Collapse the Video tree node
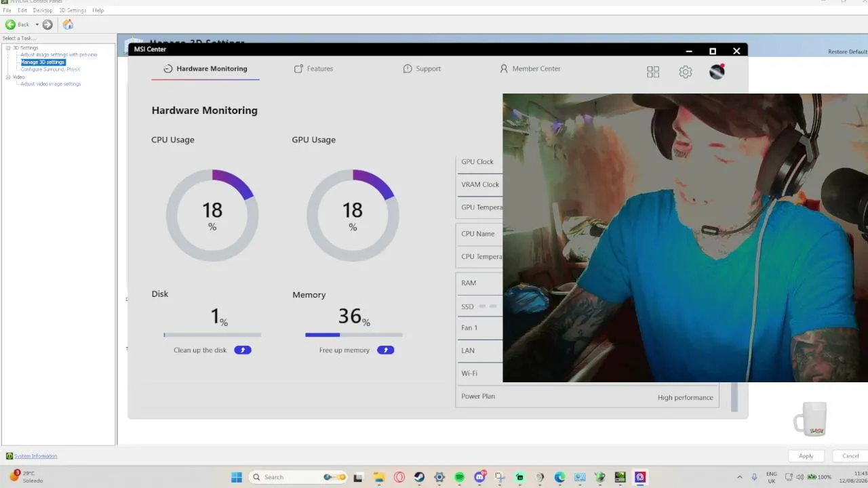Viewport: 868px width, 488px height. click(8, 77)
